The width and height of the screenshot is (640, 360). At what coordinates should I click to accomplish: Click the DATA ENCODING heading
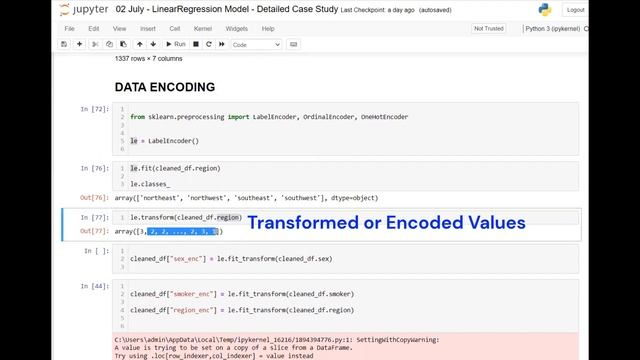[165, 87]
